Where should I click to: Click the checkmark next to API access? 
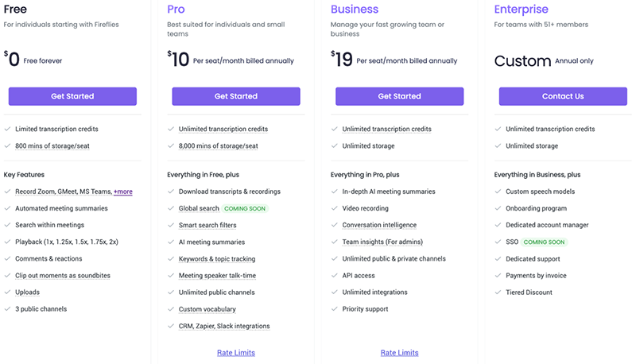tap(335, 276)
